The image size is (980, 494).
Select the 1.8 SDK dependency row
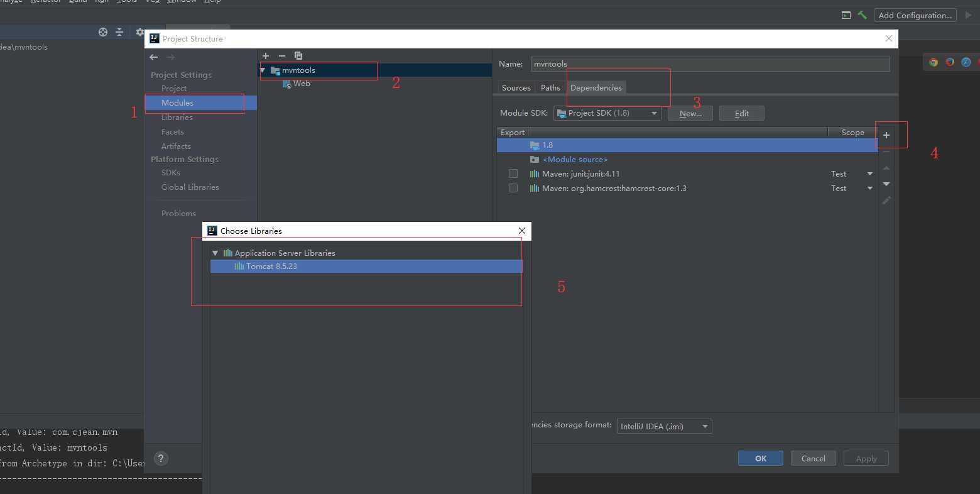coord(687,145)
